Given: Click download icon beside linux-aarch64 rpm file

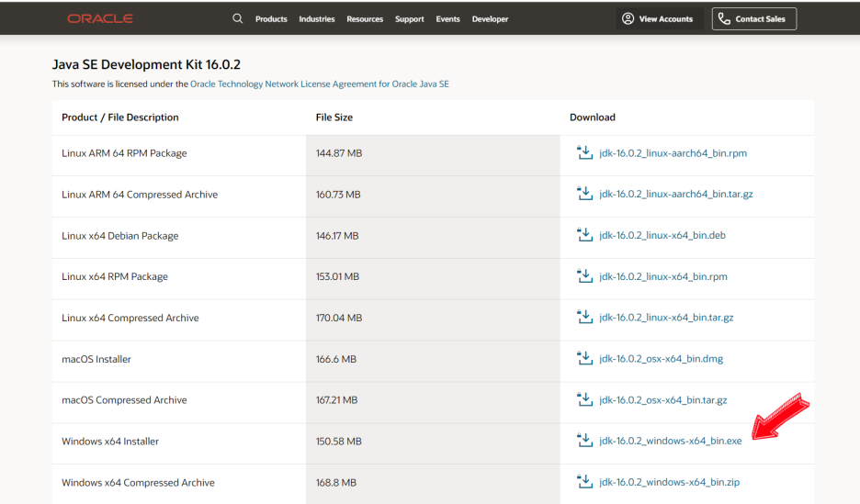Looking at the screenshot, I should (x=584, y=152).
